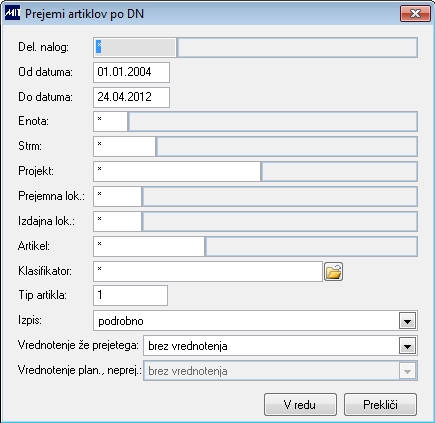Screen dimensions: 435x423
Task: Confirm with the V redu button
Action: click(300, 405)
